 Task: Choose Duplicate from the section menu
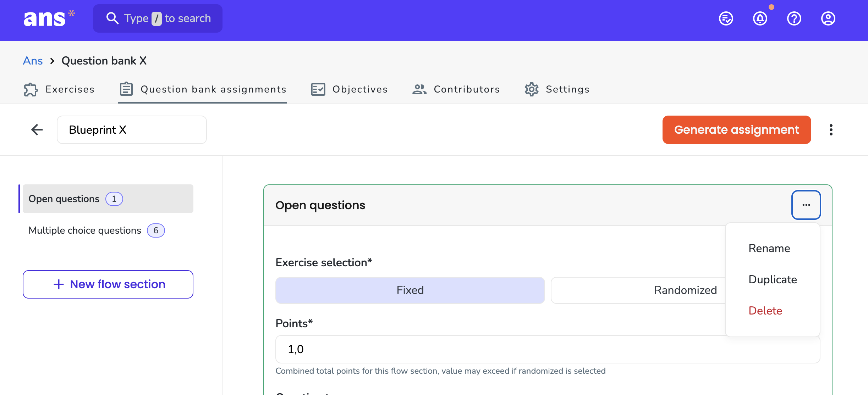(x=773, y=279)
